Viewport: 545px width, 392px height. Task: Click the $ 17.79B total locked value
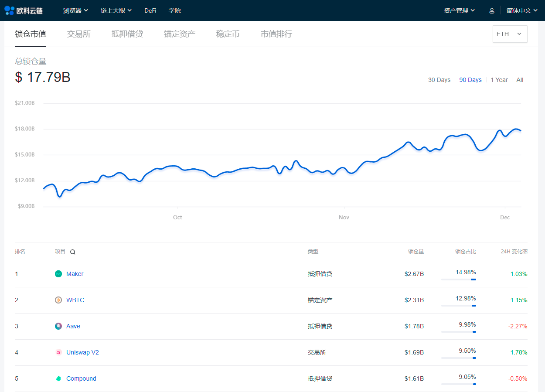click(x=43, y=77)
